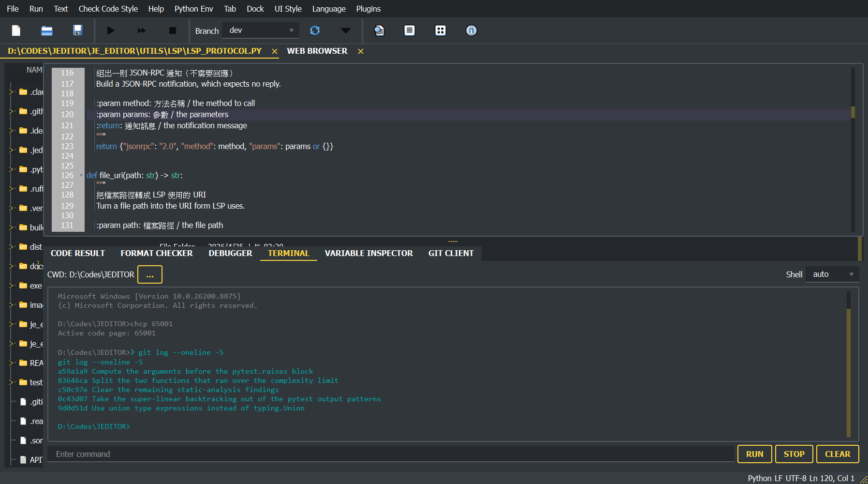868x484 pixels.
Task: Click the terminal output vertical scrollbar
Action: pyautogui.click(x=849, y=364)
